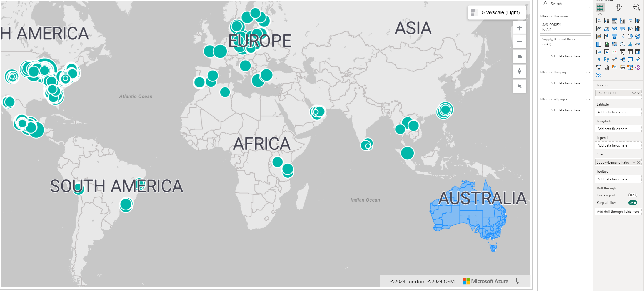
Task: Choose the gauge visual
Action: tap(638, 44)
